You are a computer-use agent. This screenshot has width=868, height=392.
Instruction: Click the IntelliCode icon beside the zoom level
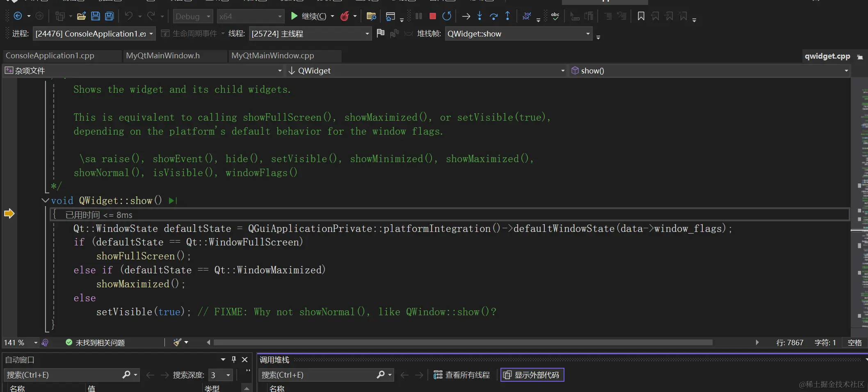pyautogui.click(x=45, y=342)
